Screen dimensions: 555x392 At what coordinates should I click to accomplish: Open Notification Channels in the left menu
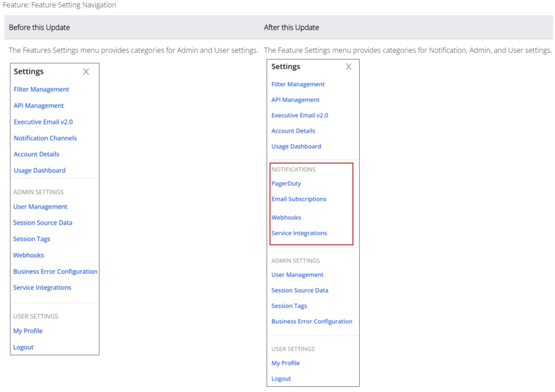point(45,138)
